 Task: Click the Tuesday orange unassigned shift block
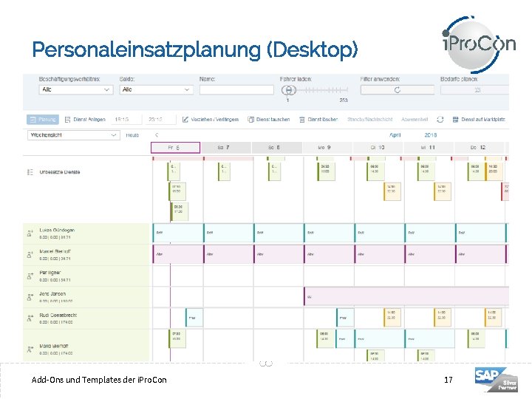(392, 191)
